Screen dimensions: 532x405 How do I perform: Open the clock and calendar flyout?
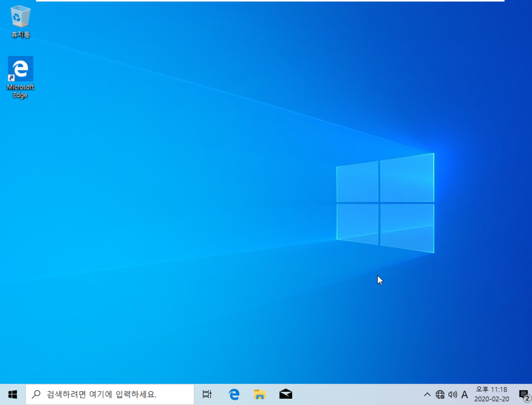(x=492, y=394)
